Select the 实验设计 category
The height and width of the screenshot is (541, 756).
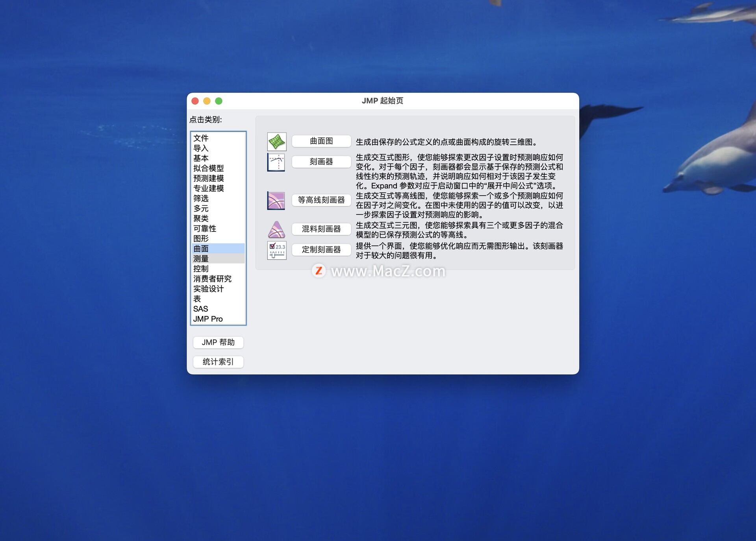(x=218, y=289)
